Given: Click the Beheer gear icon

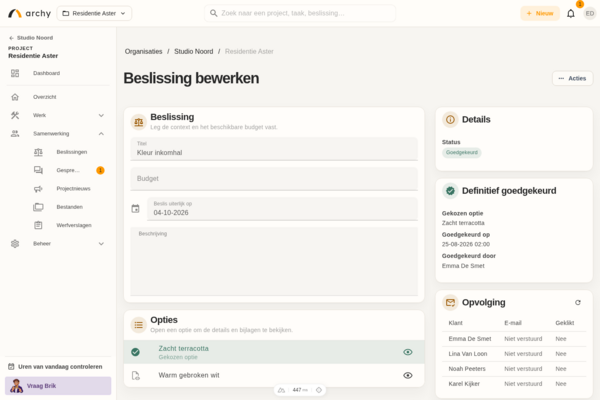Looking at the screenshot, I should 15,243.
